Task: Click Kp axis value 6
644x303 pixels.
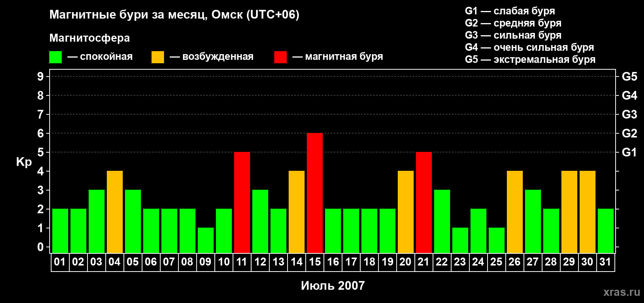Action: pyautogui.click(x=41, y=133)
